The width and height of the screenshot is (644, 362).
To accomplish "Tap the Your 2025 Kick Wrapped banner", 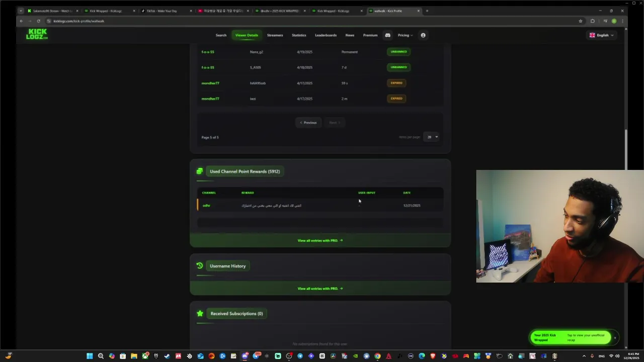I will [571, 337].
